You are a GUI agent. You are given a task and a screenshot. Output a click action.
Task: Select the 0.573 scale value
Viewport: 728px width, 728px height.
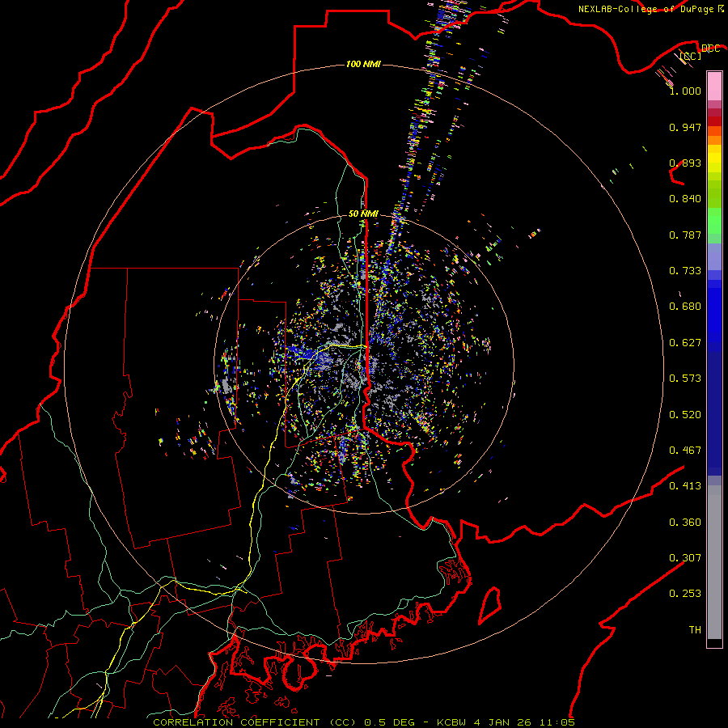[x=685, y=379]
